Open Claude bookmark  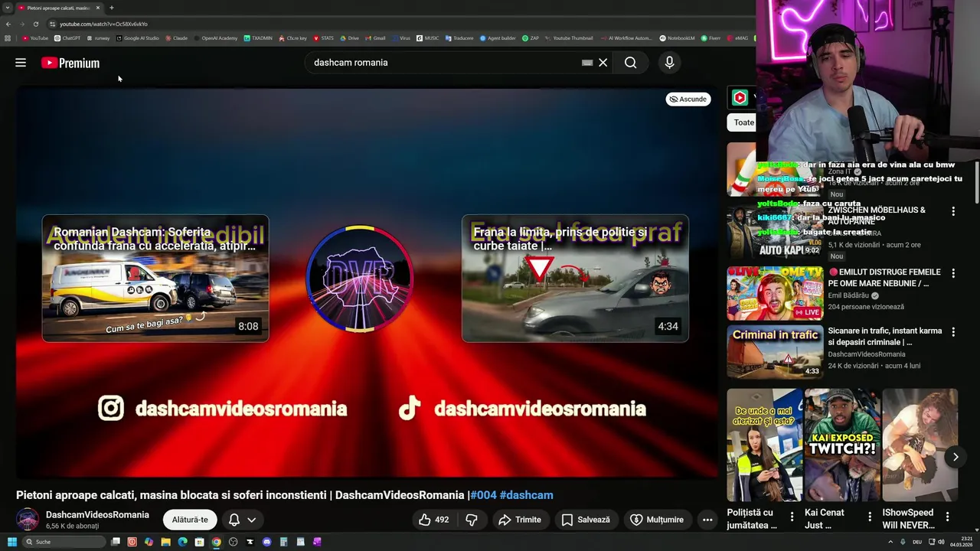176,37
